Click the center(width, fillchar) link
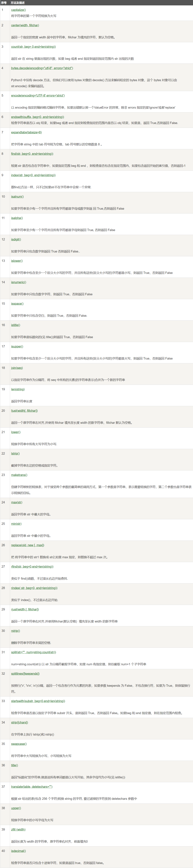The height and width of the screenshot is (868, 193). tap(25, 25)
